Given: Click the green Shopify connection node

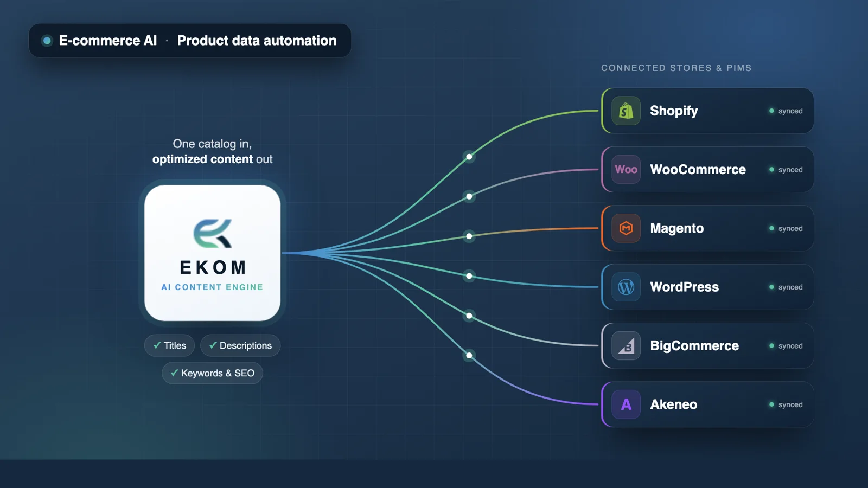Looking at the screenshot, I should click(x=469, y=157).
